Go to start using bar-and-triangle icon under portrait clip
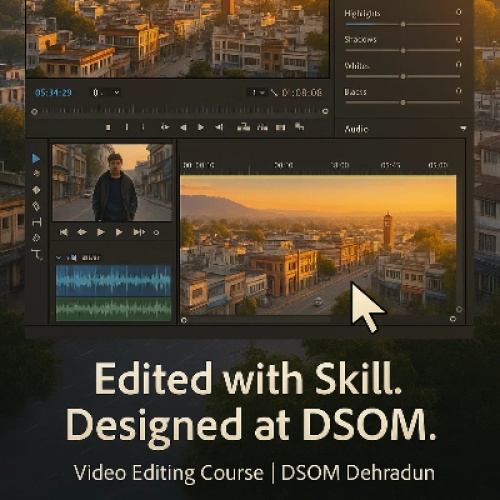Viewport: 500px width, 500px height. click(x=64, y=232)
